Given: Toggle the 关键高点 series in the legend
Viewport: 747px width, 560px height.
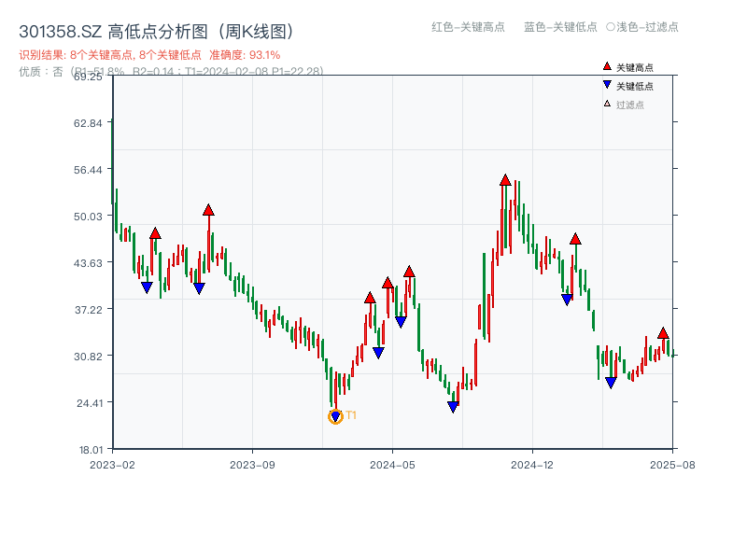Looking at the screenshot, I should (627, 67).
